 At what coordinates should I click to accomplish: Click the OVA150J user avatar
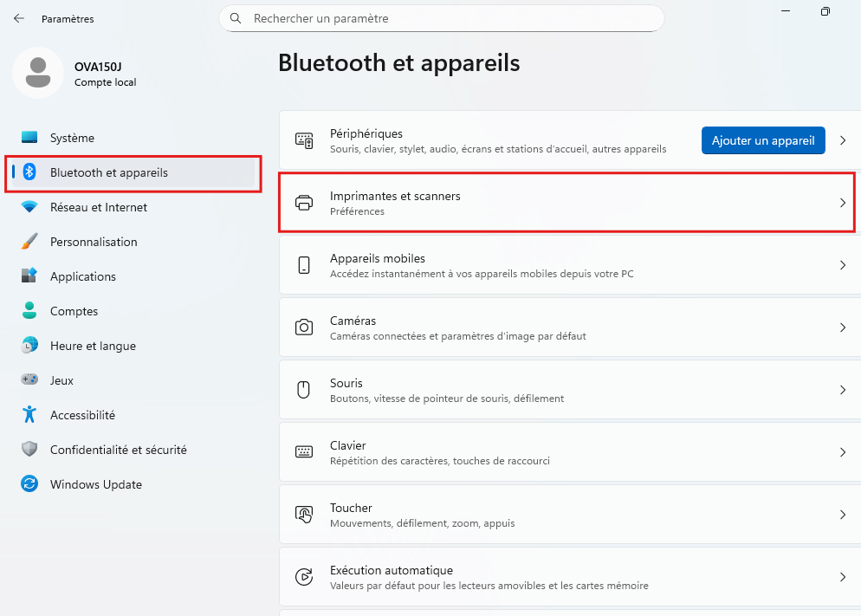[x=37, y=74]
